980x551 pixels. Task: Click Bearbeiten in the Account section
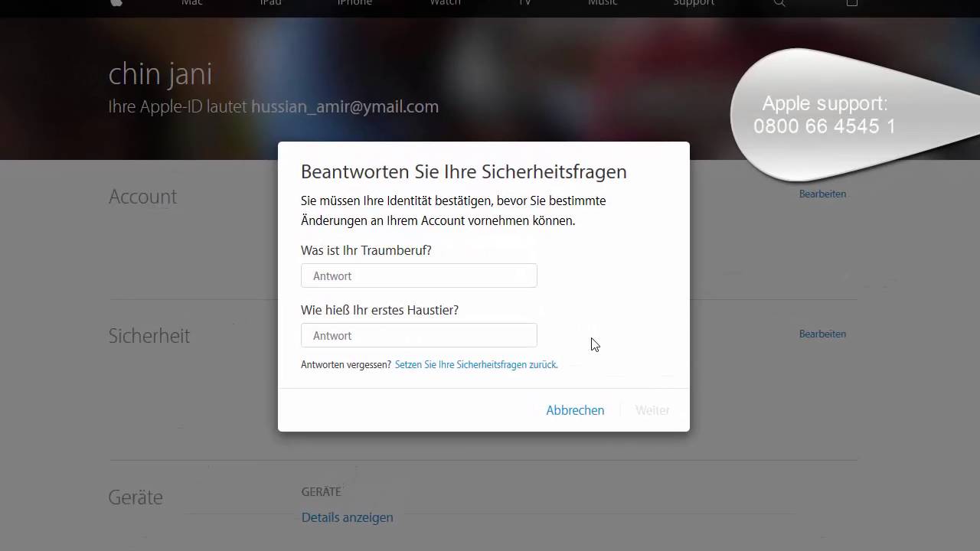click(x=822, y=194)
